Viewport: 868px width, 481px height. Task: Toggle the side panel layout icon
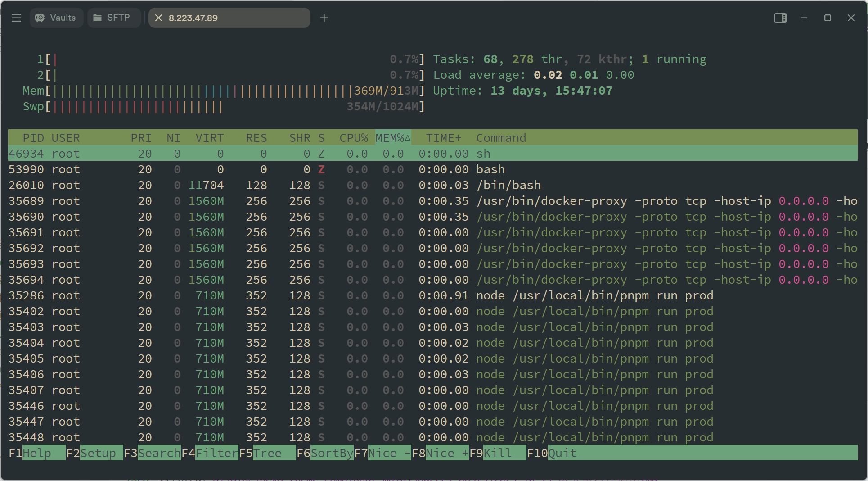(780, 18)
